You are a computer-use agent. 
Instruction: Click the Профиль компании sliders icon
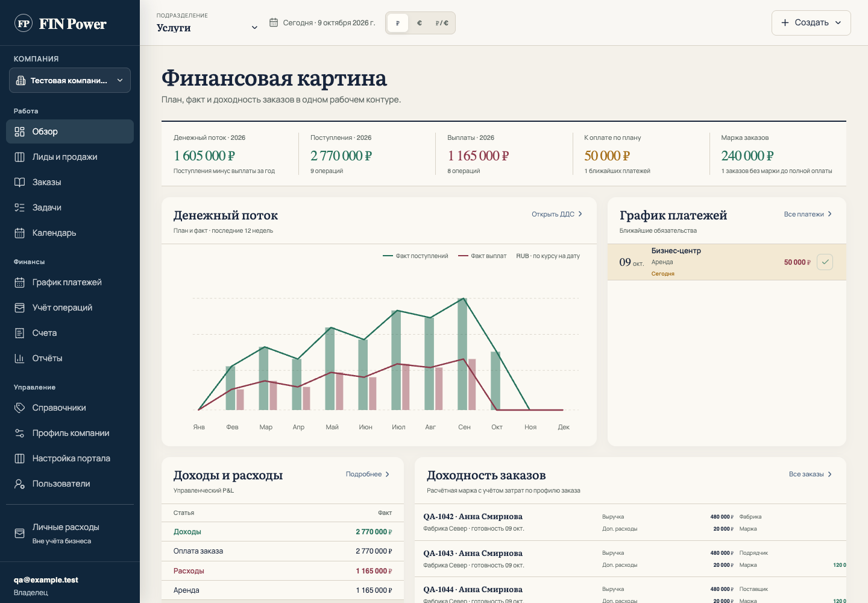[x=20, y=433]
